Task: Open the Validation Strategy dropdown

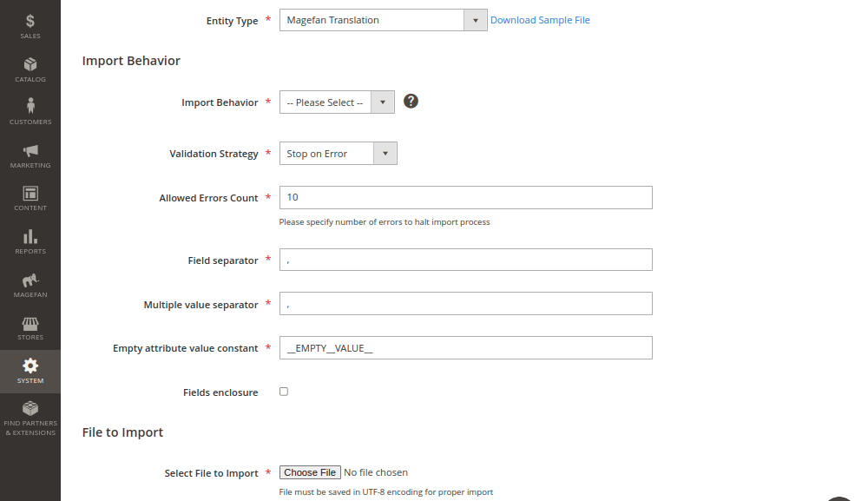Action: tap(338, 154)
